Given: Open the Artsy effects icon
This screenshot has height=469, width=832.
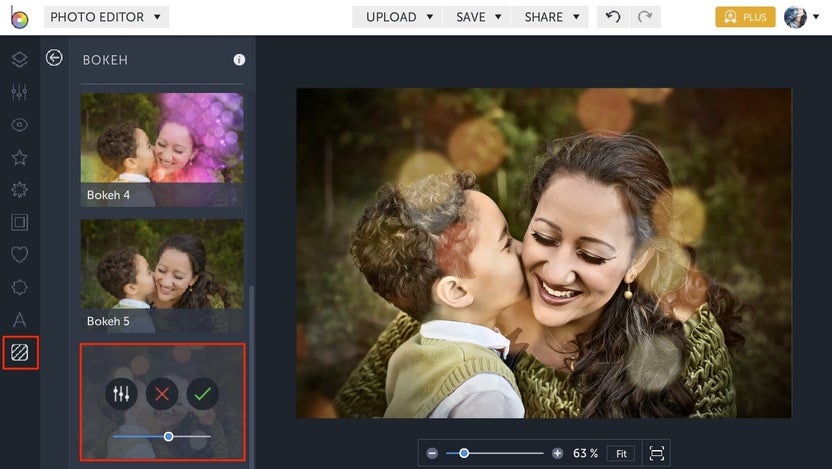Looking at the screenshot, I should (20, 190).
